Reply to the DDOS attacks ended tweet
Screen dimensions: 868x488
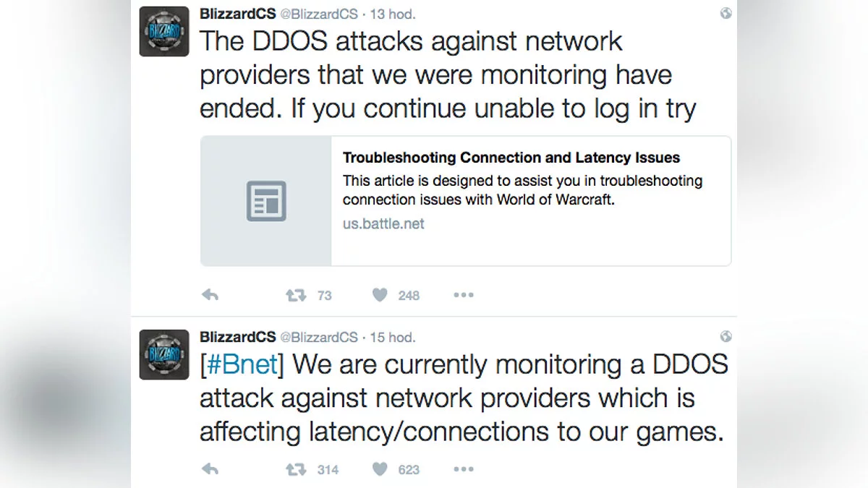click(210, 295)
